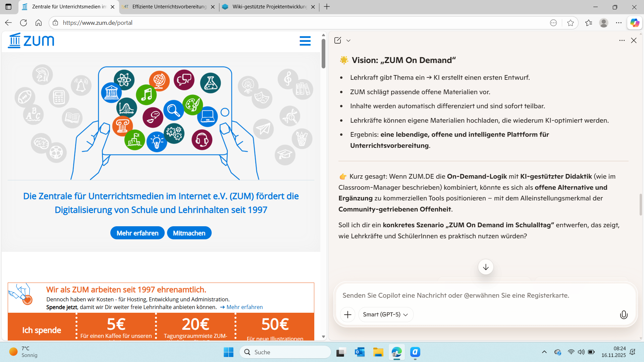Follow the Mehr erfahren donation link

pos(244,307)
